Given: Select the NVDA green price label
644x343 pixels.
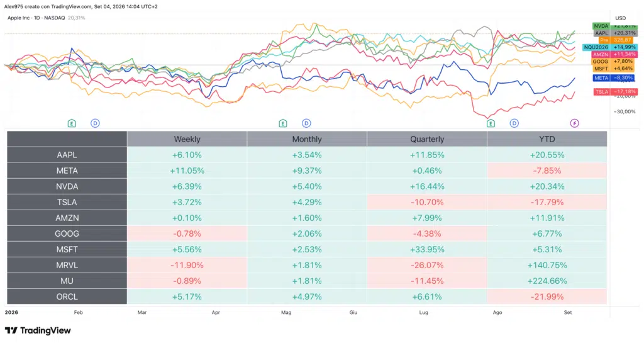Looking at the screenshot, I should tap(615, 26).
